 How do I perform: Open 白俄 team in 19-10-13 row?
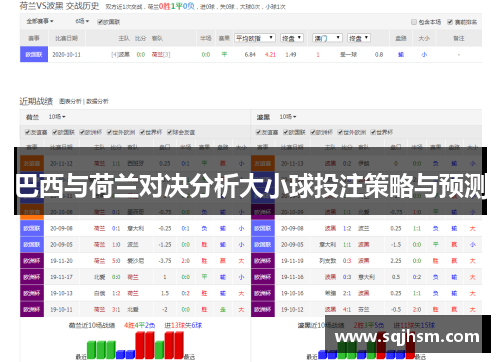(99, 294)
